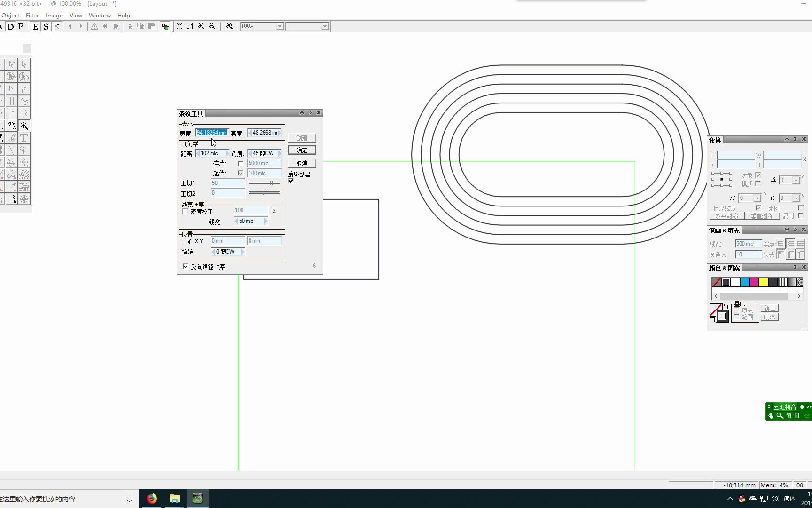Click the Fit to window zoom icon
812x508 pixels.
tap(180, 26)
